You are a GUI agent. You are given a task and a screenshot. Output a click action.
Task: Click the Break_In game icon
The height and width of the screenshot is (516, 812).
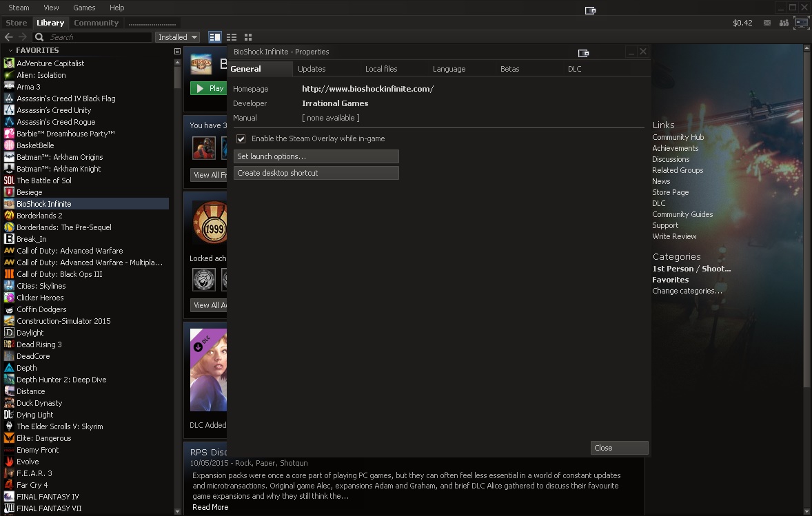coord(9,238)
